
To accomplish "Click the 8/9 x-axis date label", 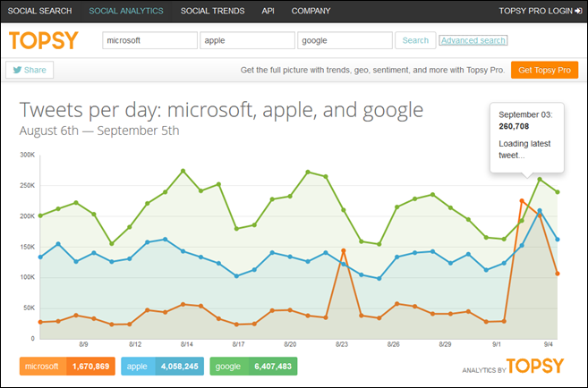I will click(x=83, y=344).
